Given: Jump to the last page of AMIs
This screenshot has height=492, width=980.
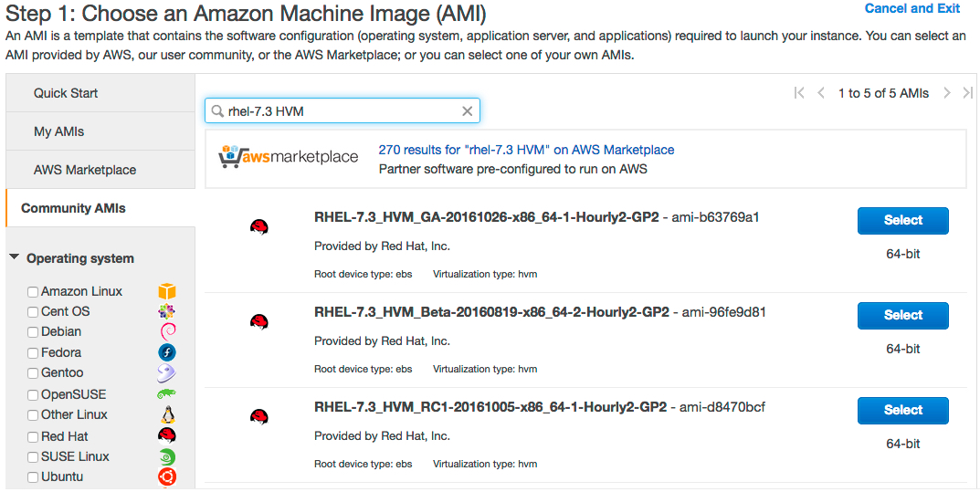Looking at the screenshot, I should [967, 93].
